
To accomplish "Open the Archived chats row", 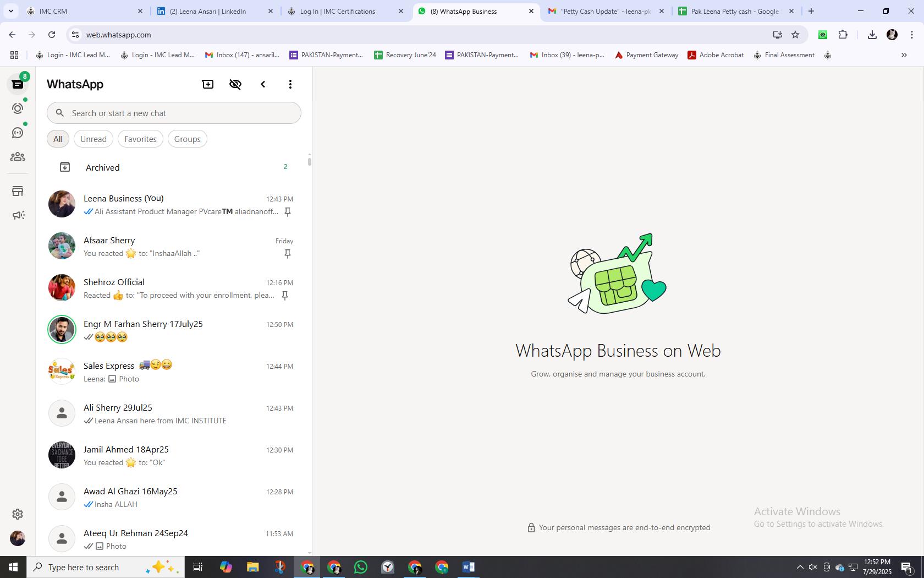I will tap(174, 167).
